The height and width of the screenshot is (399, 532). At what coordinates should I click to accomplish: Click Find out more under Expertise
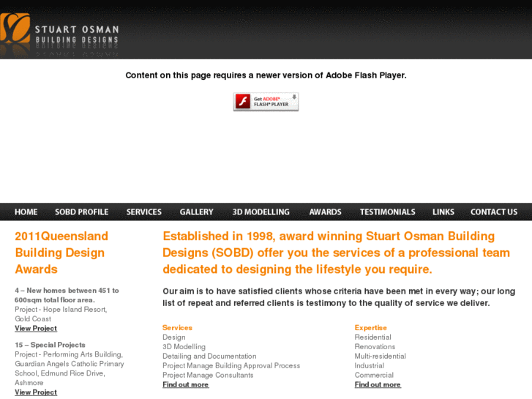click(378, 385)
